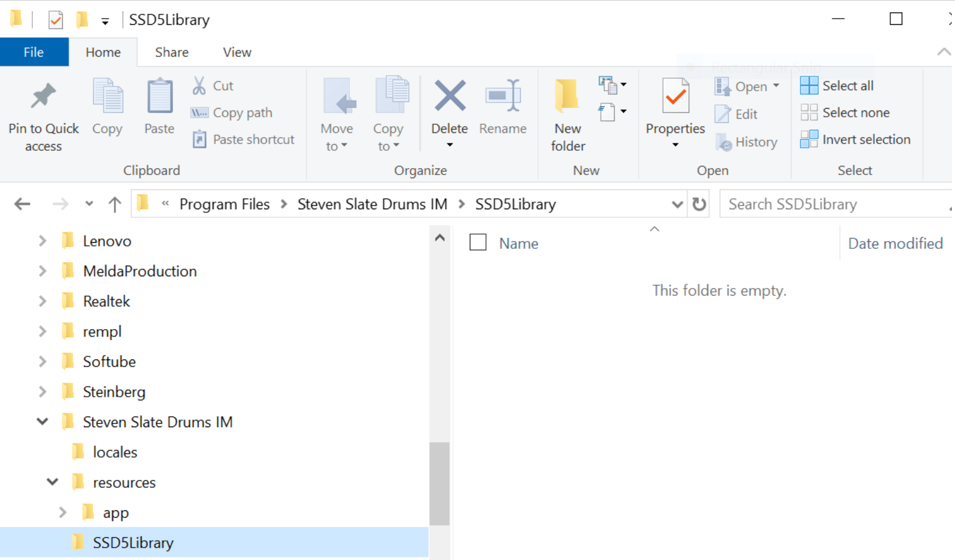Open the Move to menu

337,115
